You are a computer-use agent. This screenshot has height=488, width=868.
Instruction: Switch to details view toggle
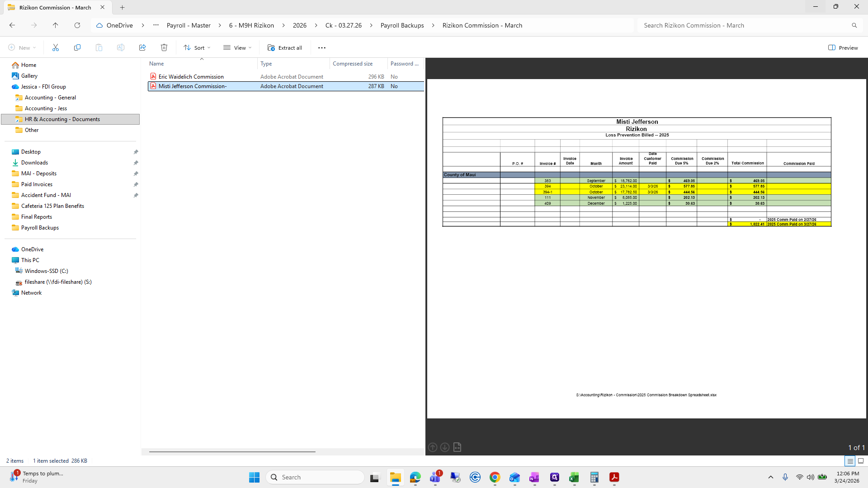[850, 461]
